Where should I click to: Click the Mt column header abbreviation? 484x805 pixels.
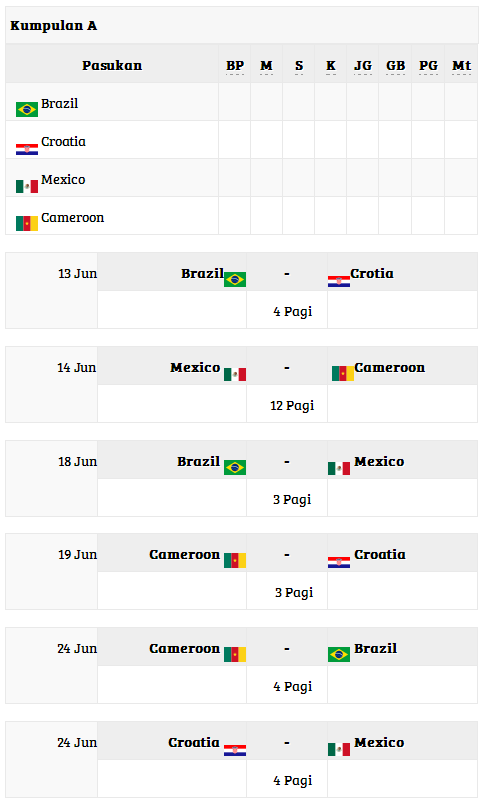point(461,66)
